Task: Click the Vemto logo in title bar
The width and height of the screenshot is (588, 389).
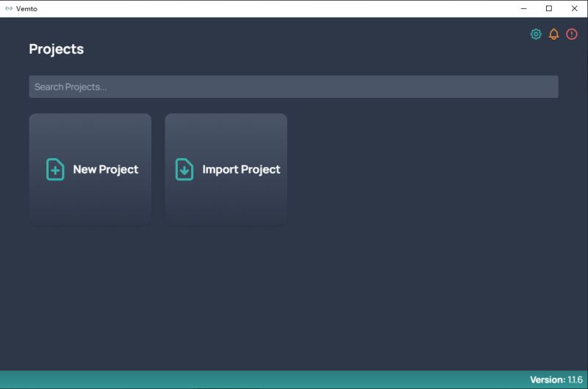Action: 9,8
